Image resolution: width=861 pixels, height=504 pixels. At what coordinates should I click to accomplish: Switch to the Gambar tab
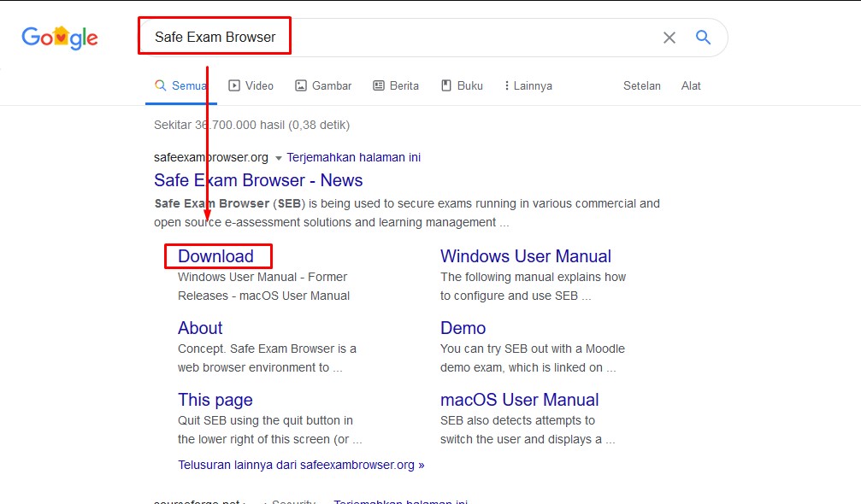coord(330,85)
